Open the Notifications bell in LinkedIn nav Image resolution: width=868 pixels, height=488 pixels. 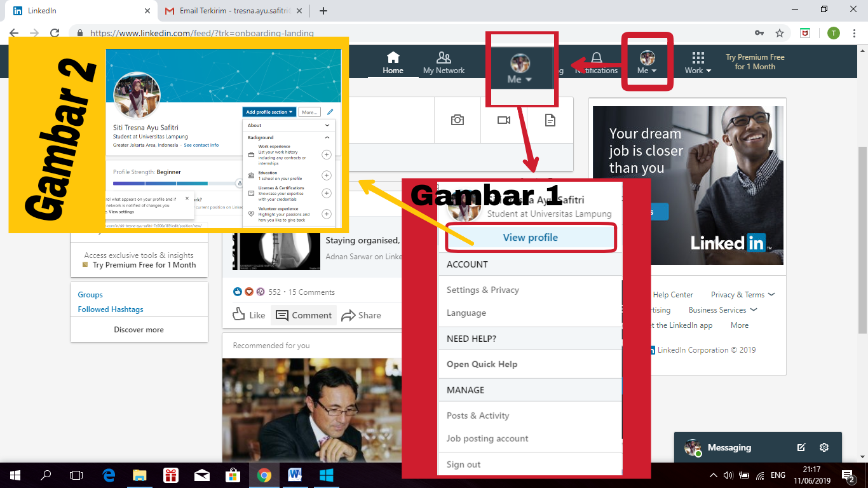[596, 63]
